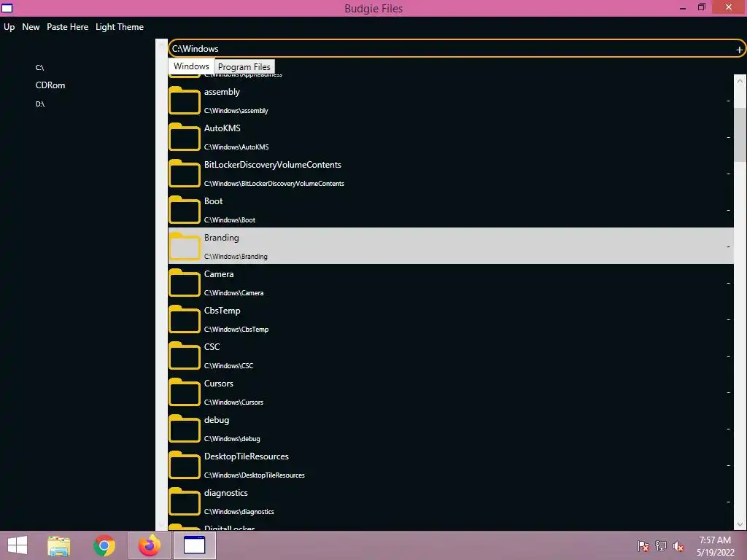Viewport: 747px width, 560px height.
Task: Click the AutoKMS folder icon
Action: (185, 137)
